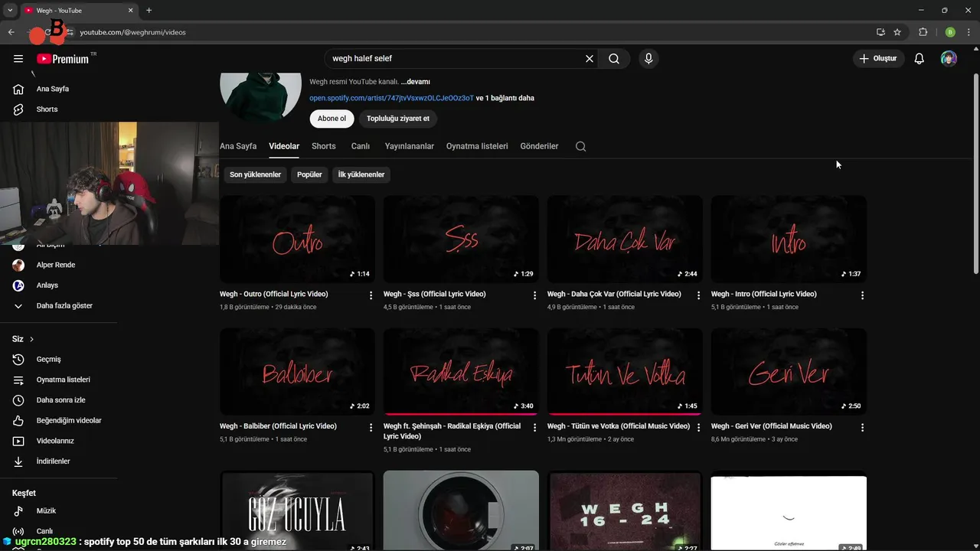Viewport: 980px width, 551px height.
Task: Open options menu for Wegh - Intro video
Action: (x=863, y=295)
